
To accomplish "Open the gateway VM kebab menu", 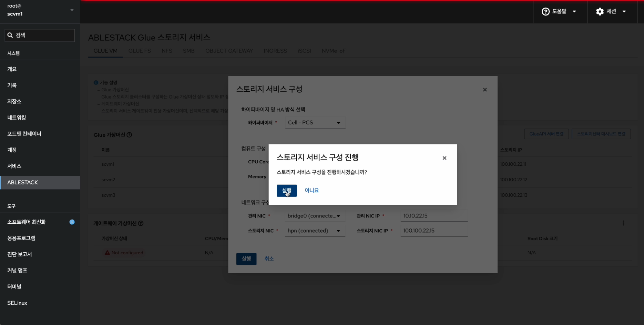I will tap(623, 223).
